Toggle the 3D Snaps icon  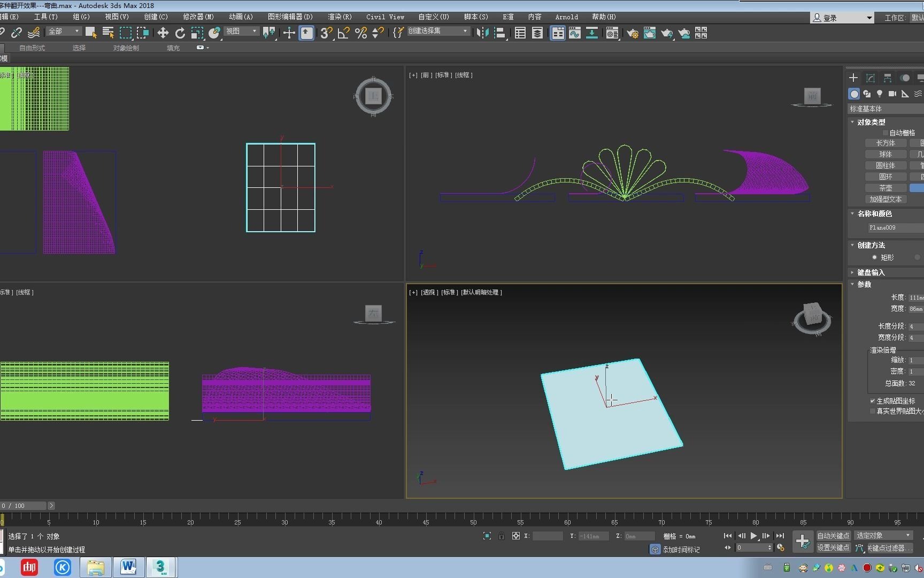click(x=326, y=33)
